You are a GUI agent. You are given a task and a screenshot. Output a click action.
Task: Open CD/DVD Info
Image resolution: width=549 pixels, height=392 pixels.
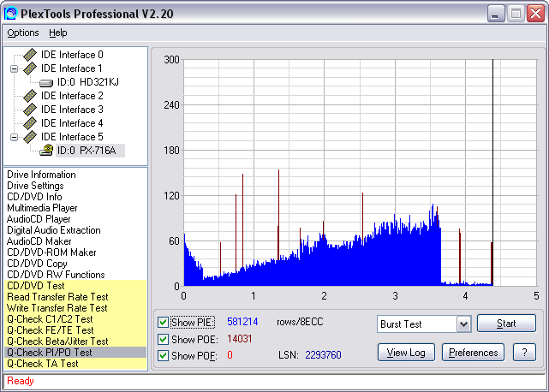tap(34, 197)
